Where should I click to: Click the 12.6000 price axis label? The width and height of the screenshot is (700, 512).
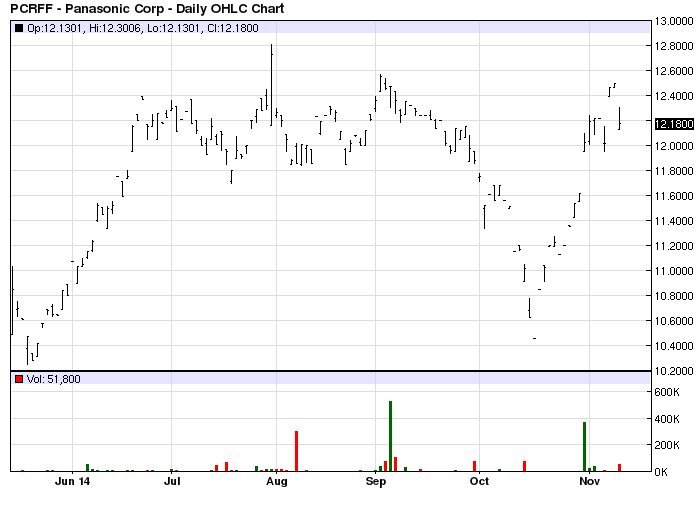click(x=674, y=71)
